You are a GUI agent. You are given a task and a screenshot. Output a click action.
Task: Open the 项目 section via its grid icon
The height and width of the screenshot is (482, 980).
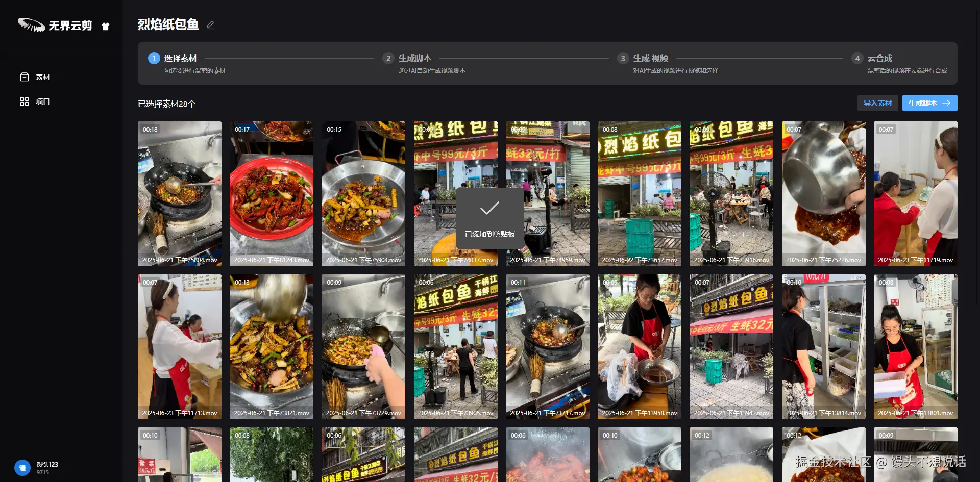click(x=24, y=102)
